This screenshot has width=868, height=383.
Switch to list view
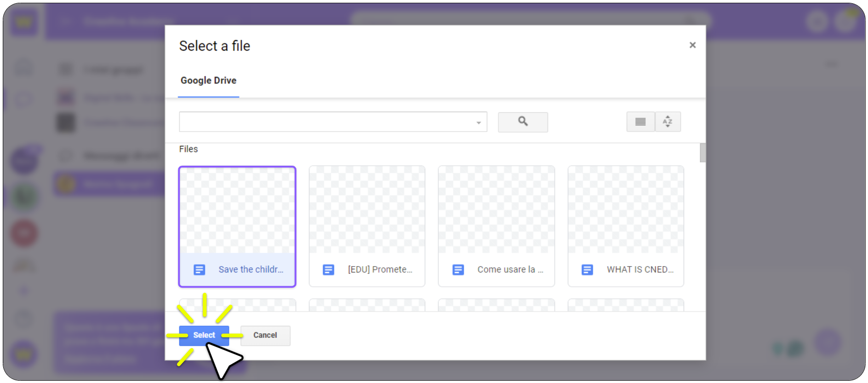(640, 122)
